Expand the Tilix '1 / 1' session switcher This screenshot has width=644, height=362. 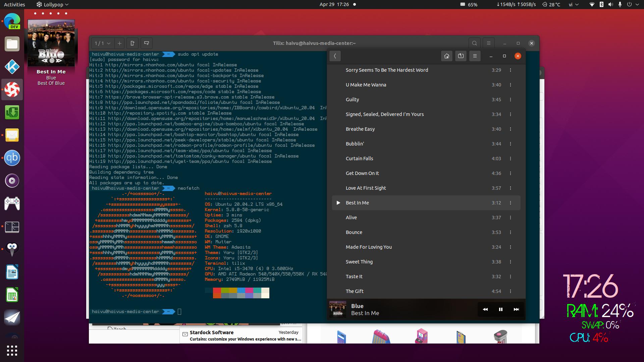103,43
